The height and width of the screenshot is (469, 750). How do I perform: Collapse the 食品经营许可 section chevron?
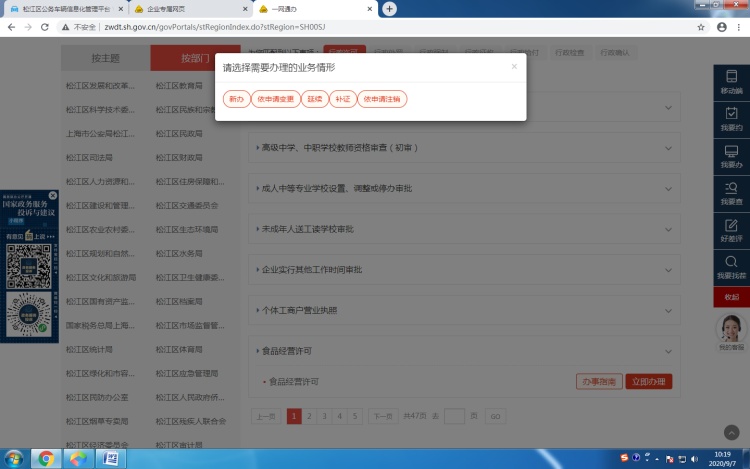point(668,351)
